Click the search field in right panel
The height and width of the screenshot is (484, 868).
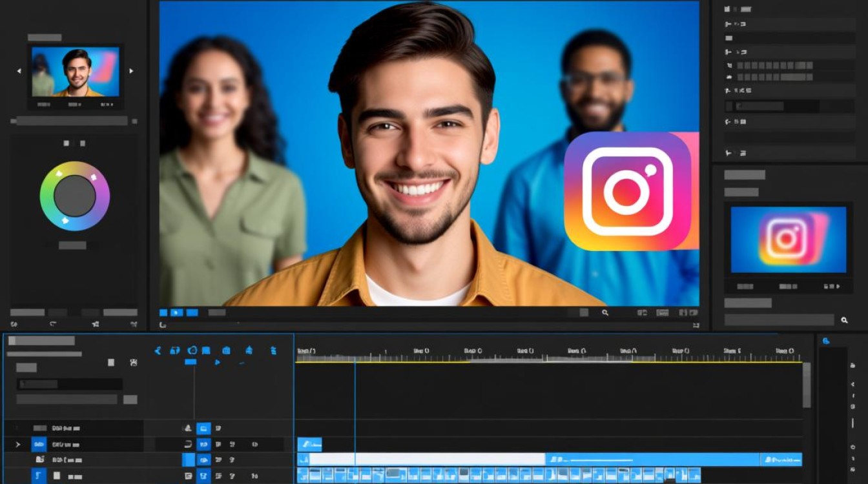tap(779, 320)
